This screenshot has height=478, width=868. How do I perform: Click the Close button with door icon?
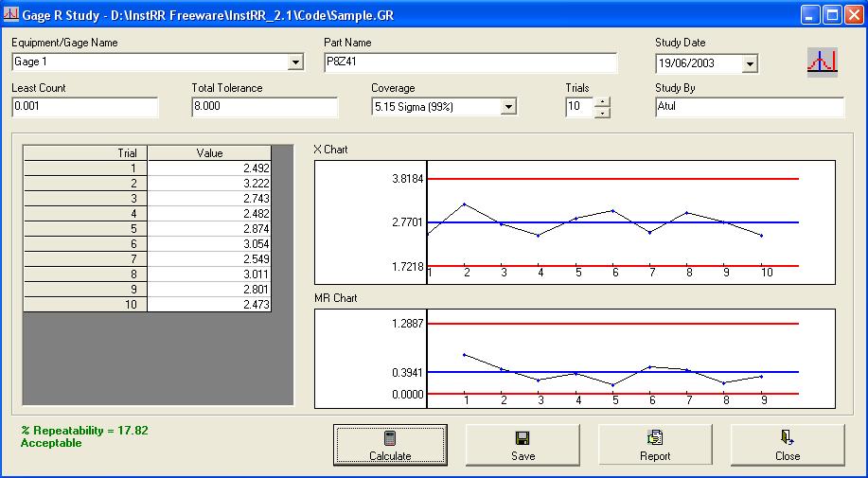click(788, 446)
